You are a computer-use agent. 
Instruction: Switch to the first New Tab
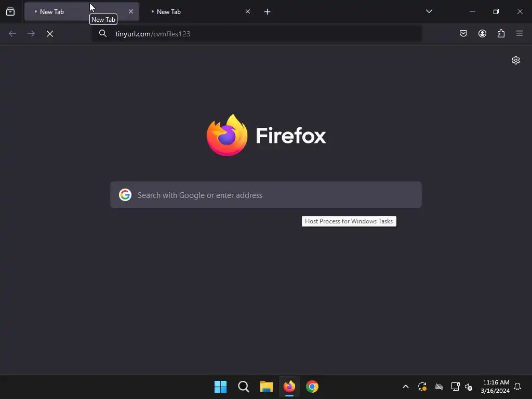click(82, 11)
